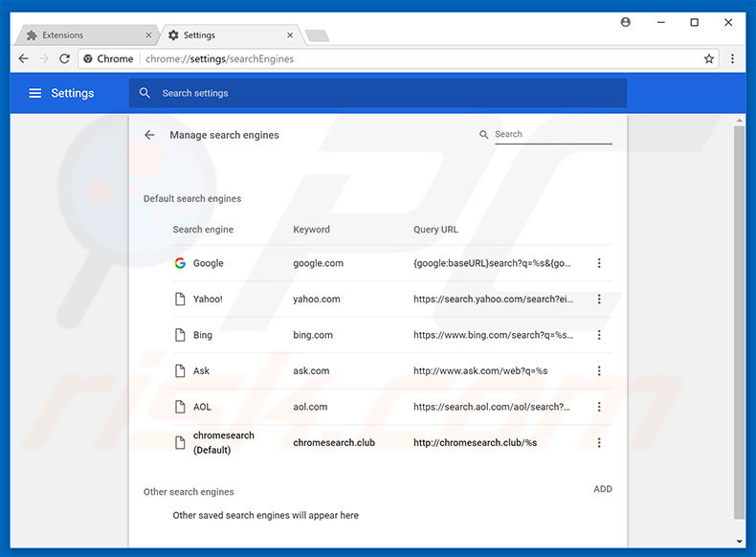This screenshot has height=557, width=756.
Task: Close the Settings tab
Action: [x=290, y=35]
